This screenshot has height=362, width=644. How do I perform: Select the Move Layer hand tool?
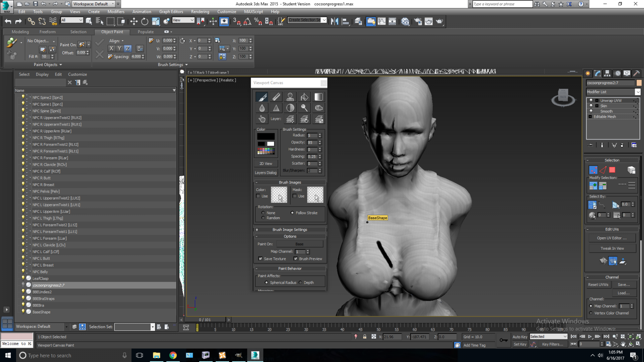(x=262, y=119)
